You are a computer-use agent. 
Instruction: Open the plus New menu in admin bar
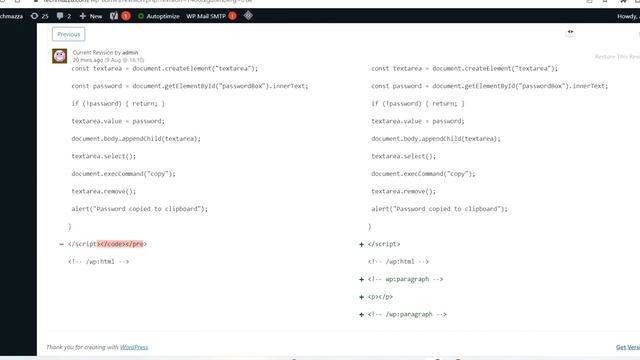coord(91,16)
